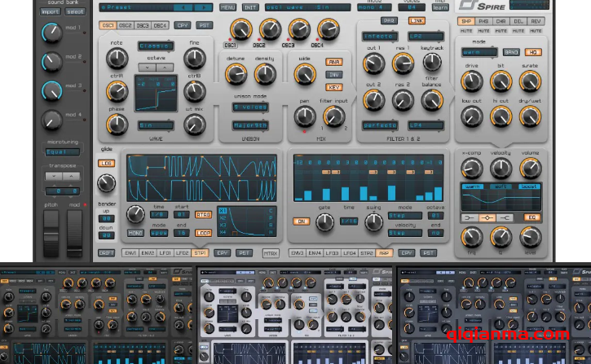Screen dimensions: 591x364
Task: Select the middle peak EQ shape icon
Action: click(487, 218)
